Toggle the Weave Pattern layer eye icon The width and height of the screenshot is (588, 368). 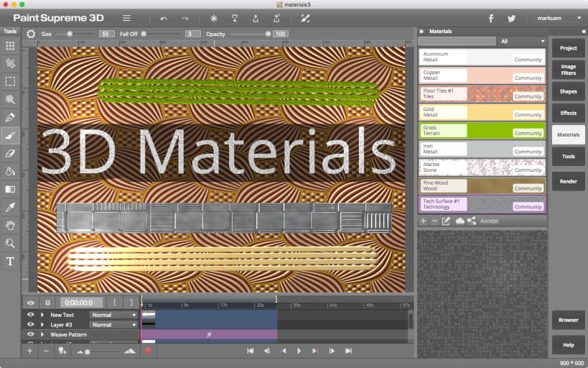31,335
